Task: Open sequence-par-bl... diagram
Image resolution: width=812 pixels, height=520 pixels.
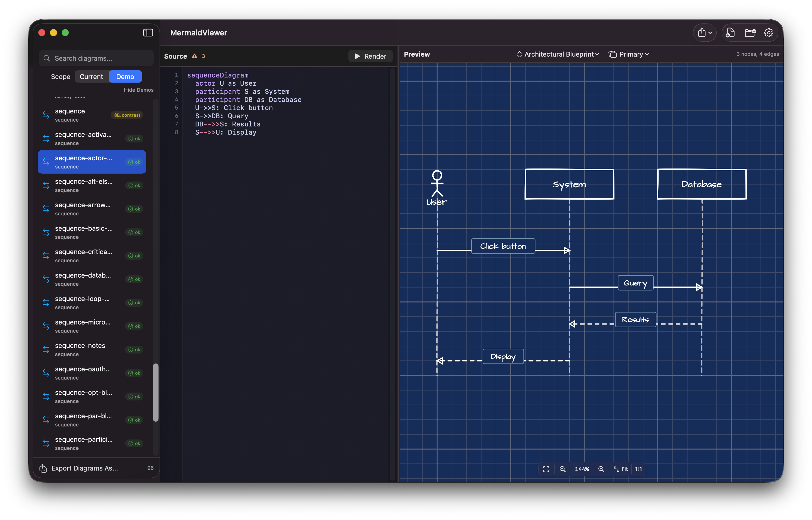Action: [x=92, y=420]
